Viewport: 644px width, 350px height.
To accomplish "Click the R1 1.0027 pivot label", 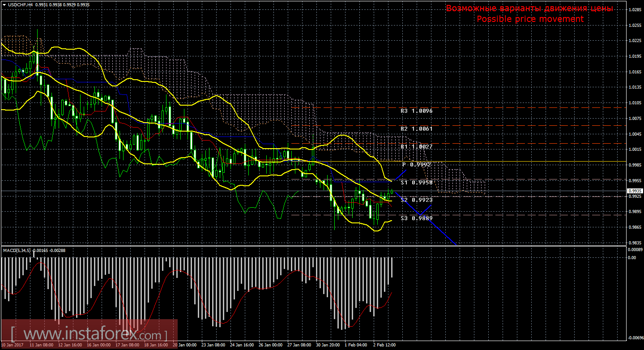I will [x=416, y=146].
